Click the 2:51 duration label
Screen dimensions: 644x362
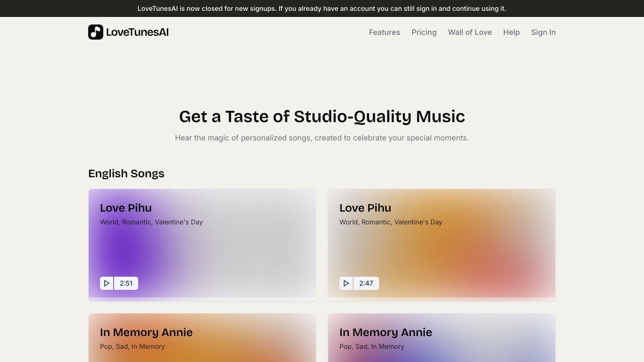point(126,283)
